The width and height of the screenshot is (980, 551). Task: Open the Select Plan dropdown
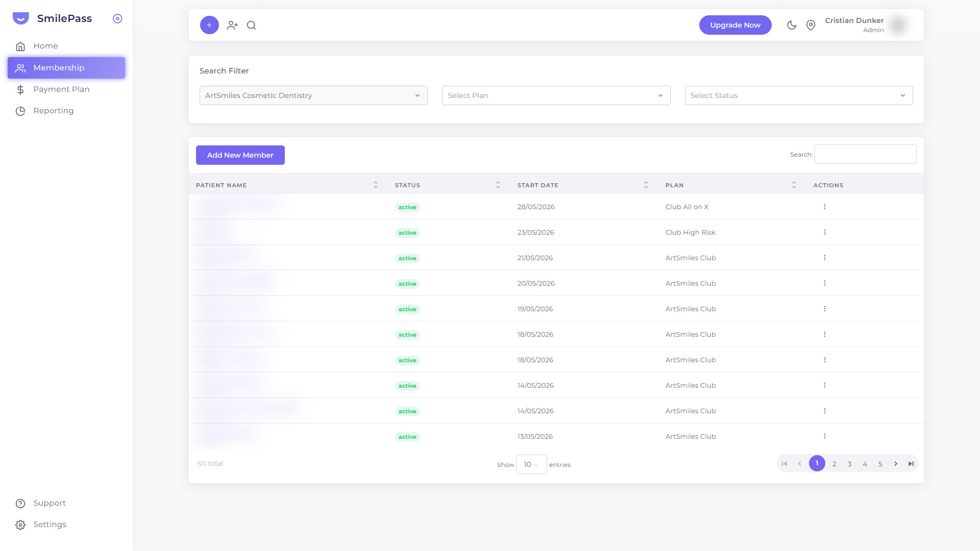click(x=556, y=95)
